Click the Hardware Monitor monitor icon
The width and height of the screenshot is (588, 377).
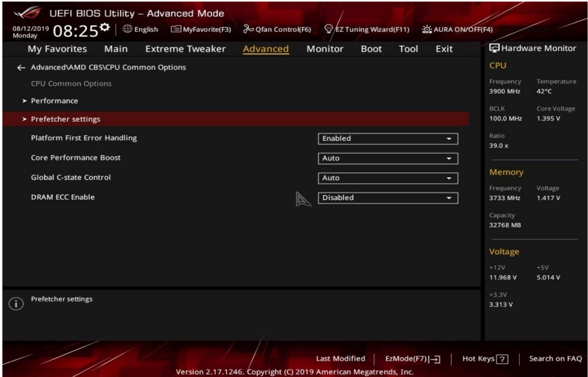coord(494,48)
